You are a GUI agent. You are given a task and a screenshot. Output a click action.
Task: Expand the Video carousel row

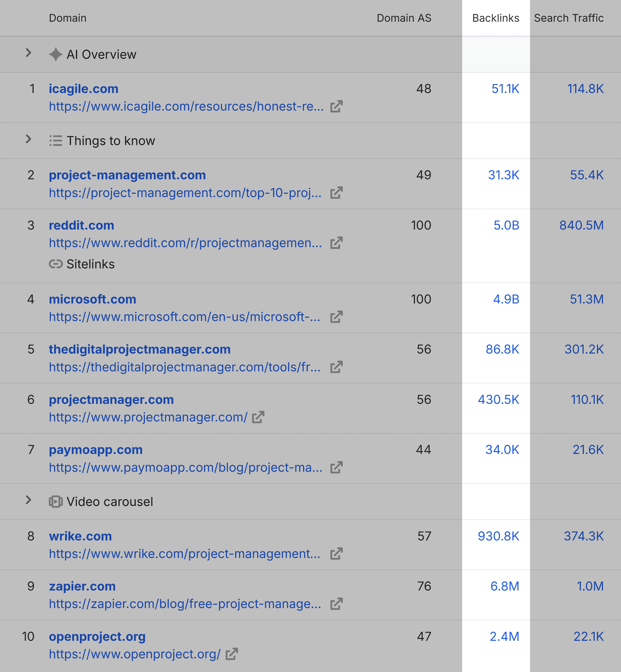(29, 500)
